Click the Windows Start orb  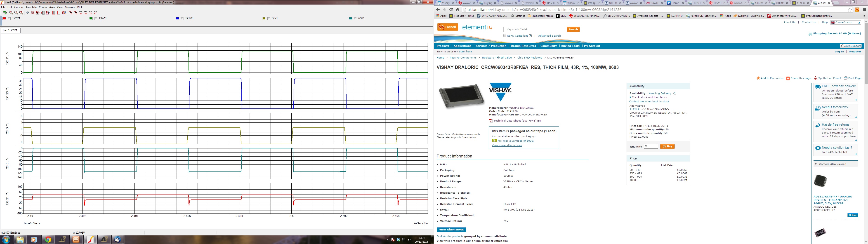click(x=6, y=240)
